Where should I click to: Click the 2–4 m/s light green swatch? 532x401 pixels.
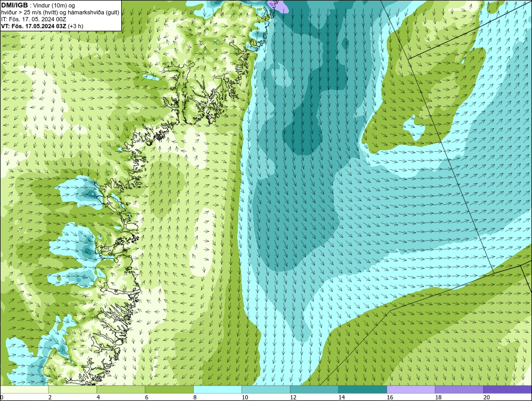tap(72, 389)
